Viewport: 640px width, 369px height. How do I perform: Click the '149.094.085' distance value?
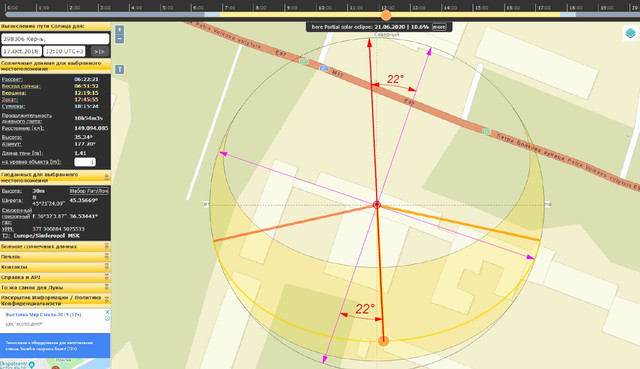[91, 128]
